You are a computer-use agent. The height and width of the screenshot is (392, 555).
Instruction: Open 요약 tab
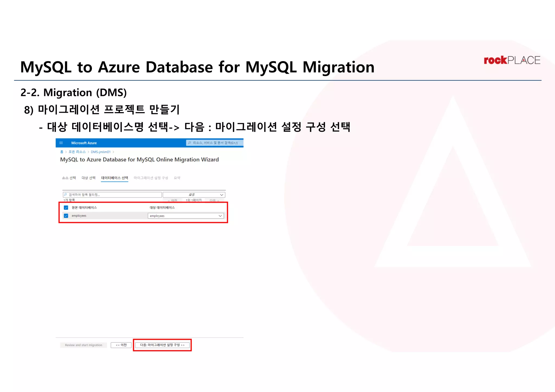(x=177, y=178)
